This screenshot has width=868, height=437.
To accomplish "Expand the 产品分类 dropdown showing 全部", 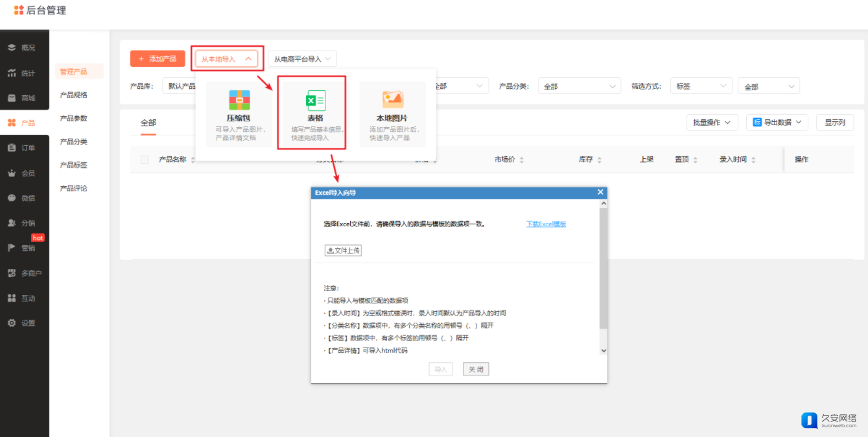I will 580,86.
